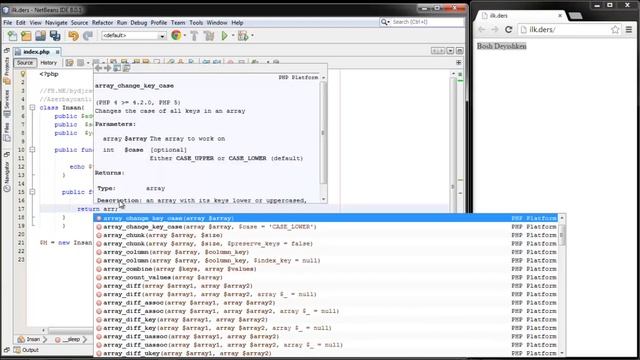Expand the search options dropdown arrow
Image resolution: width=640 pixels, height=360 pixels.
[x=389, y=22]
